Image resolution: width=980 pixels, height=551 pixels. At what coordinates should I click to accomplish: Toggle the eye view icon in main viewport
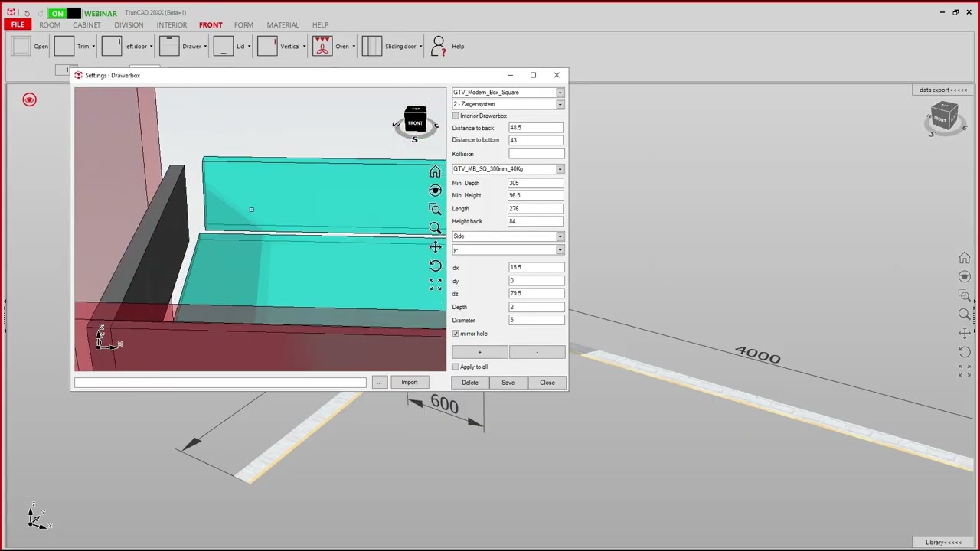[x=965, y=276]
